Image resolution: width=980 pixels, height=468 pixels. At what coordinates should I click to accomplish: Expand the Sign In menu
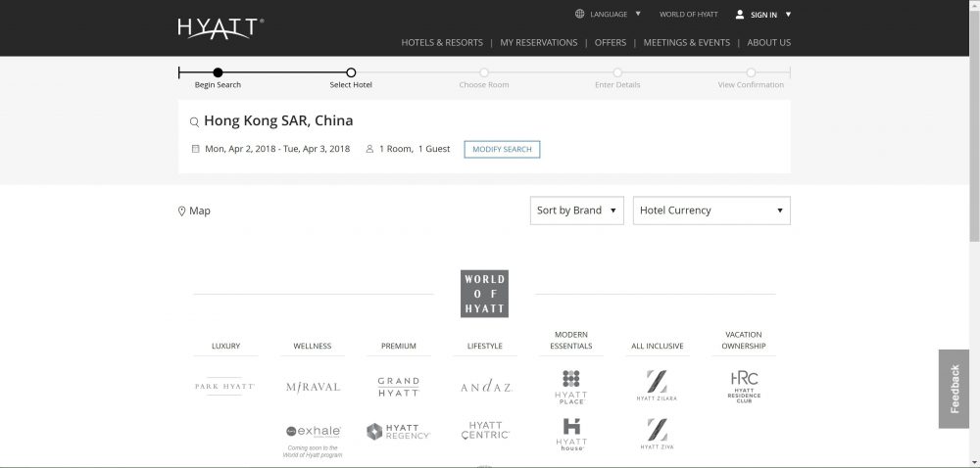tap(762, 15)
